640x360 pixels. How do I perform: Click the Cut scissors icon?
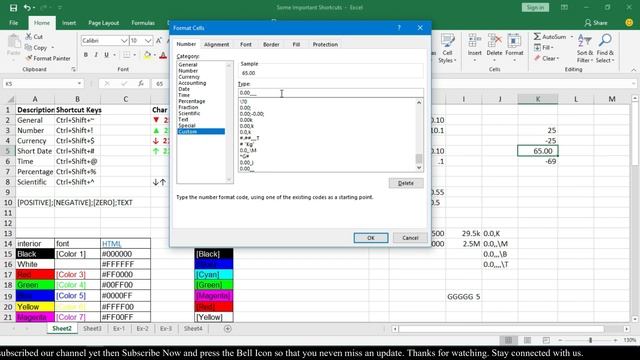29,36
